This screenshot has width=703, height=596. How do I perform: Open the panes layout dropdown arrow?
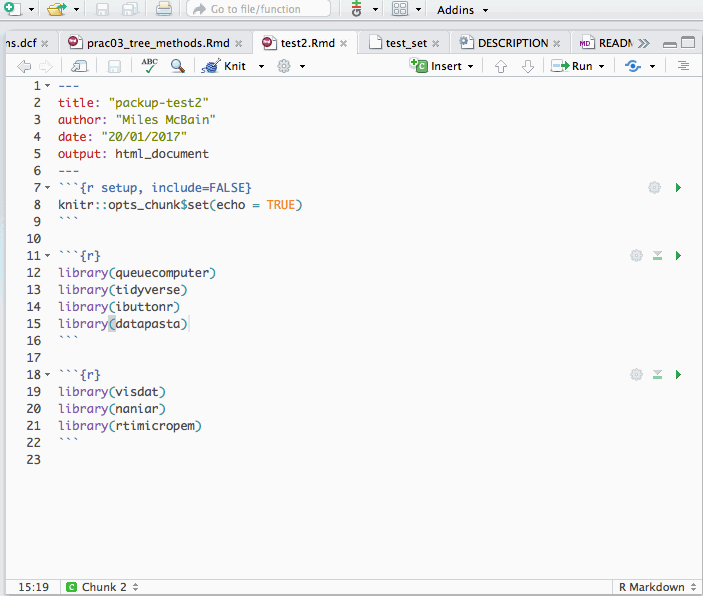point(418,9)
